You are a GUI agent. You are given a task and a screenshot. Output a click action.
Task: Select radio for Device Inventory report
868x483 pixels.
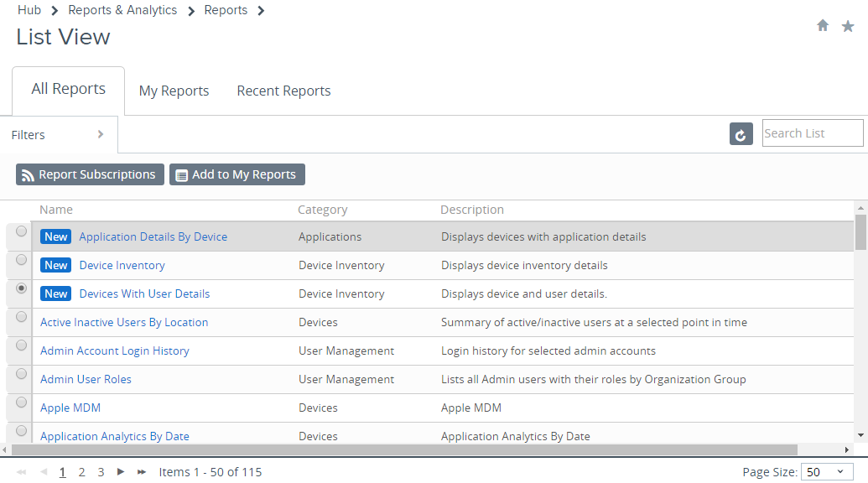[21, 259]
